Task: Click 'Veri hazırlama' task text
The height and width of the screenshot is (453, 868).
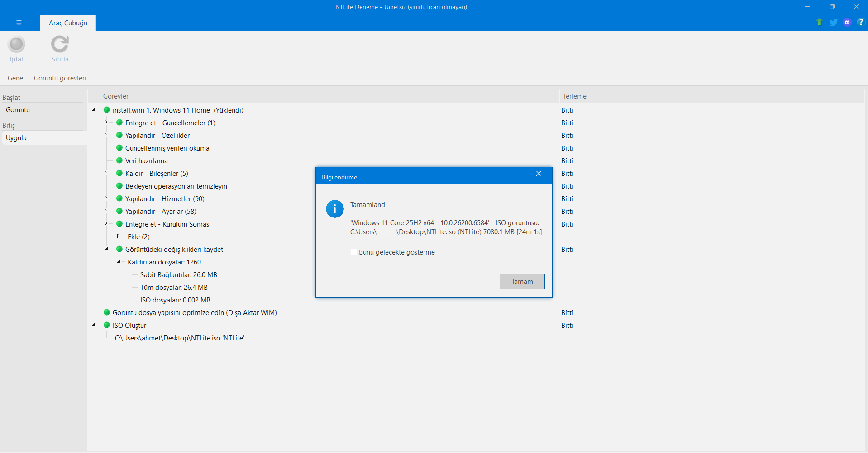Action: [147, 160]
